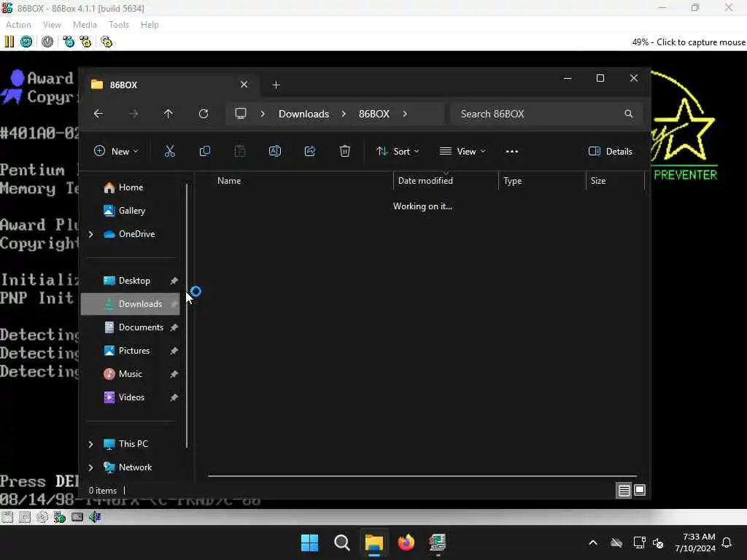Unpin Videos from quick access

[x=174, y=397]
